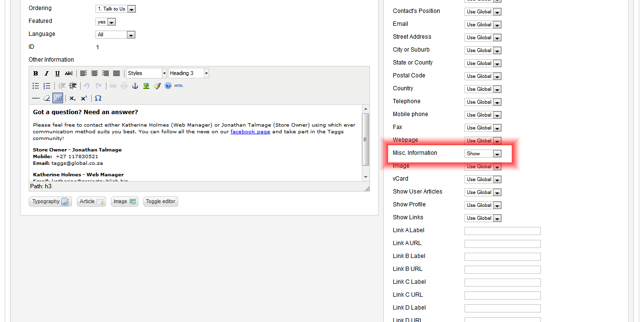Open the Ordering dropdown

pyautogui.click(x=116, y=9)
